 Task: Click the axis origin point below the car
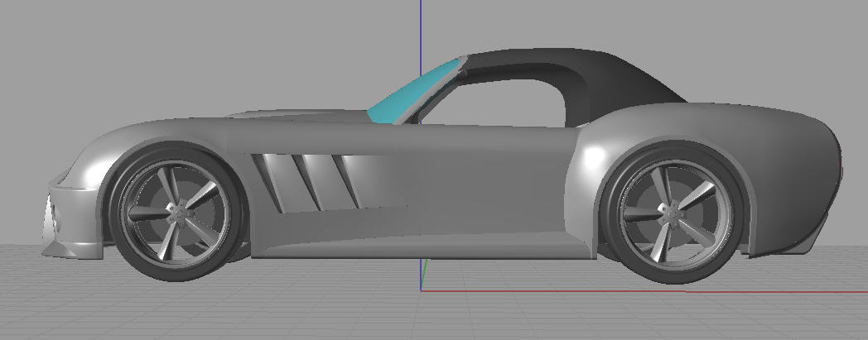tap(422, 290)
